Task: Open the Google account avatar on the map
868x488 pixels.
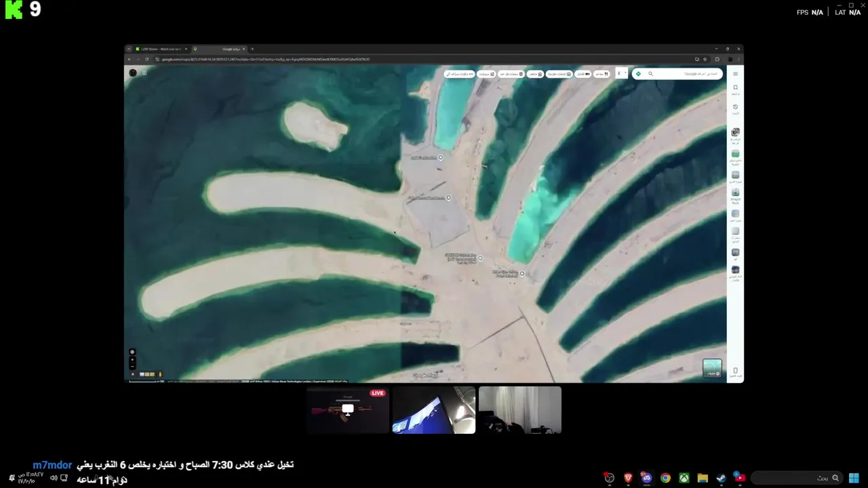Action: pos(133,73)
